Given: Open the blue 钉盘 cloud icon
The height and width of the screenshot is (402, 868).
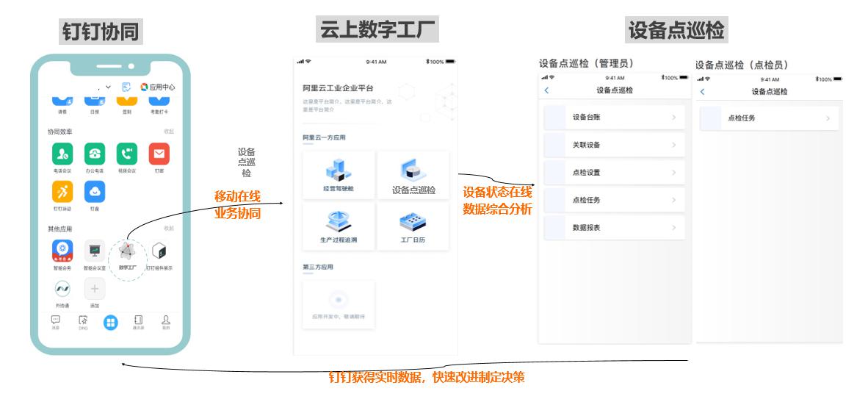Looking at the screenshot, I should click(x=95, y=192).
